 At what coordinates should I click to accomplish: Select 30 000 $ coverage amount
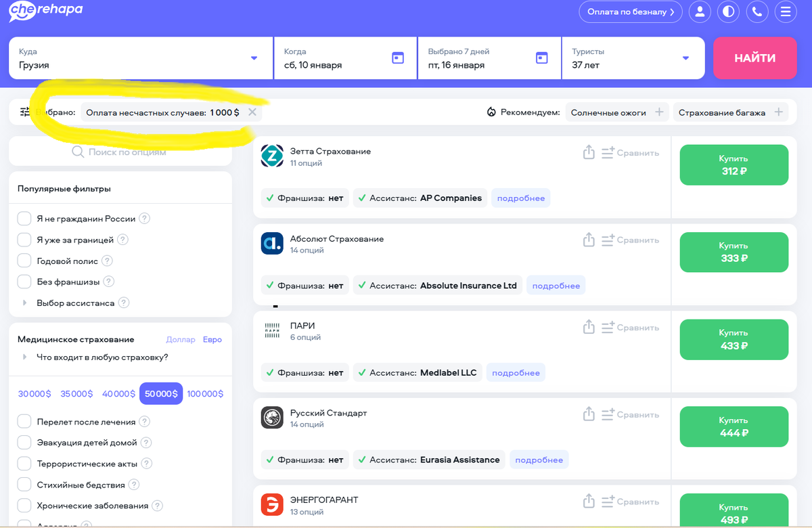pos(35,393)
